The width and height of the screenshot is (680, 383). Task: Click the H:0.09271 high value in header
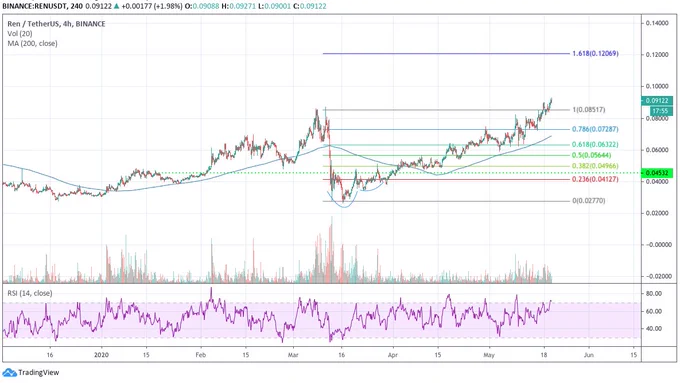pyautogui.click(x=238, y=6)
